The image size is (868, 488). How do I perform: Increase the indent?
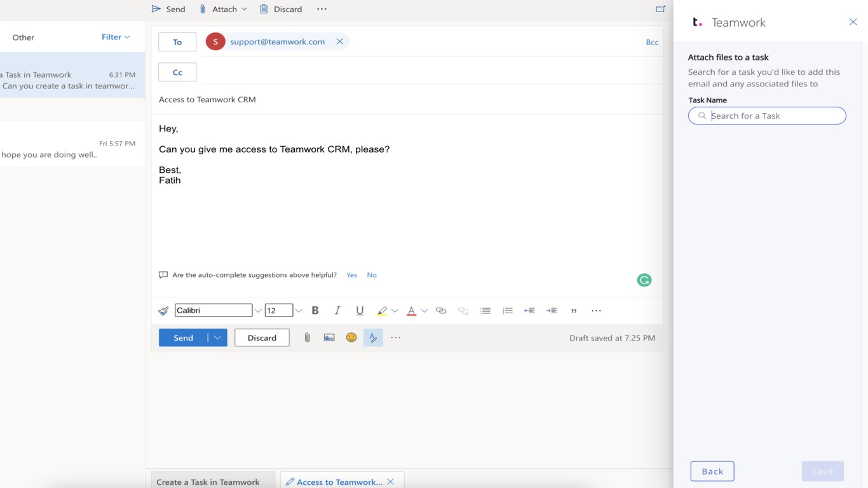(552, 311)
